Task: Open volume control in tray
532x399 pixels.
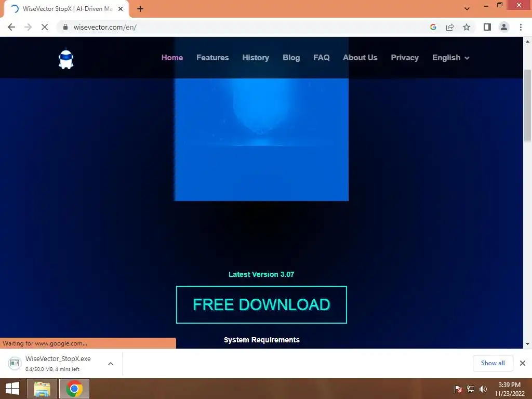Action: [483, 389]
